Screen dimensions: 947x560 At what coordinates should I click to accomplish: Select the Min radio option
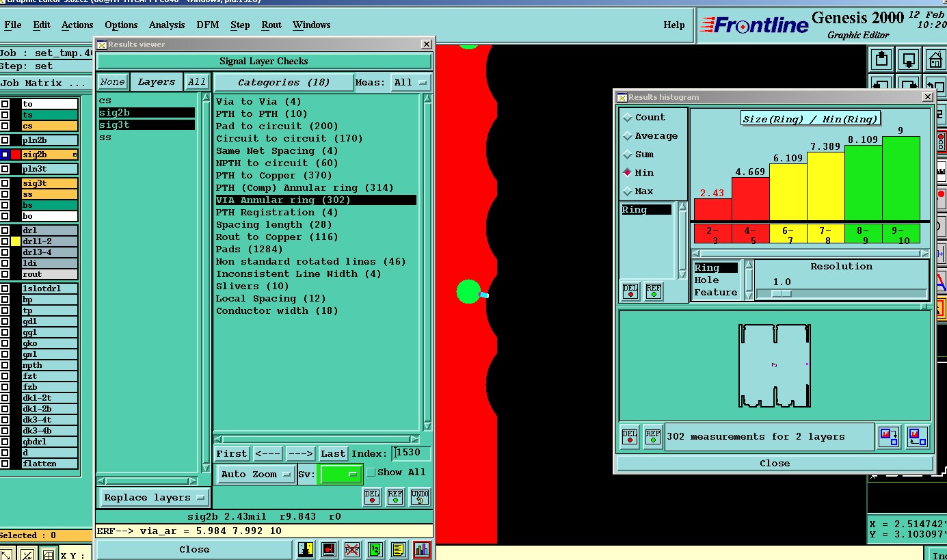click(627, 173)
